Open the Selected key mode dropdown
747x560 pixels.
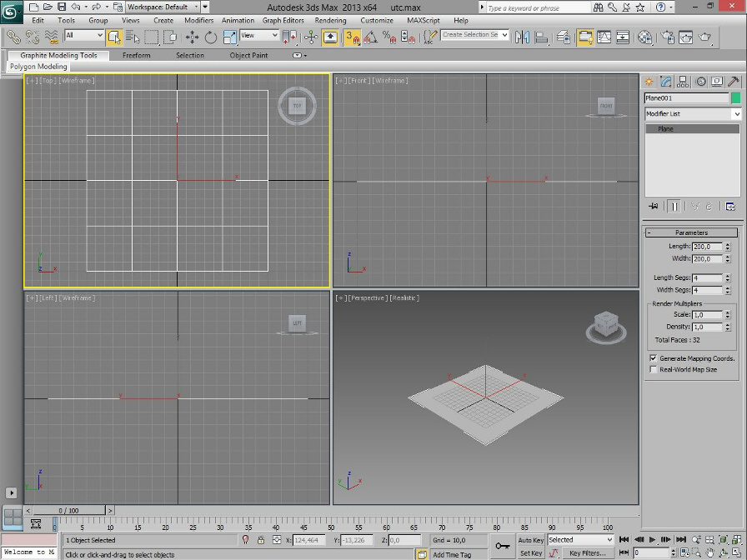[580, 539]
